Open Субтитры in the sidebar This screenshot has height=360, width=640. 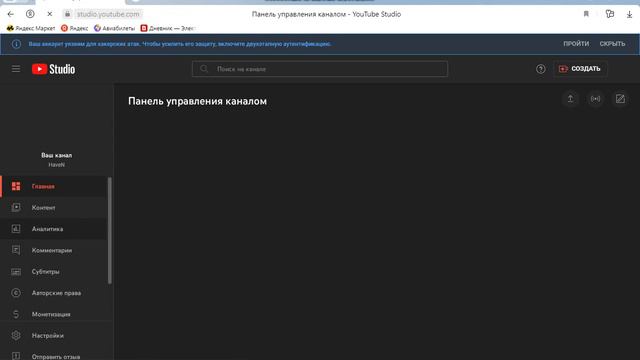point(54,271)
